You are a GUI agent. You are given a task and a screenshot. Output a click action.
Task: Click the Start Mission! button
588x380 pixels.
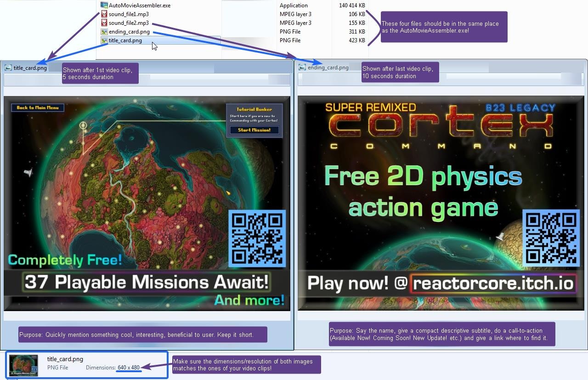point(254,130)
